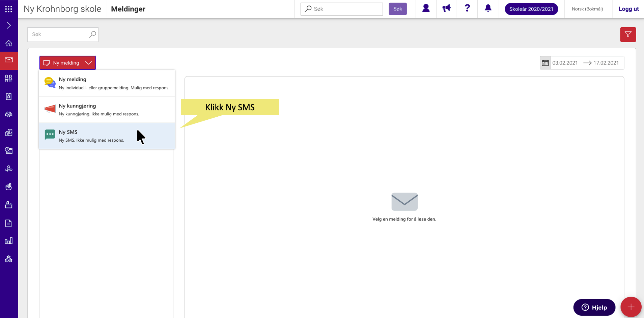This screenshot has height=318, width=644.
Task: Open the puzzle piece icon in the sidebar
Action: [x=9, y=133]
